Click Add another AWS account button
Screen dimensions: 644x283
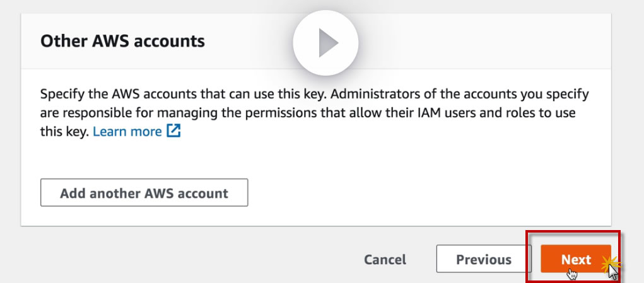point(144,193)
